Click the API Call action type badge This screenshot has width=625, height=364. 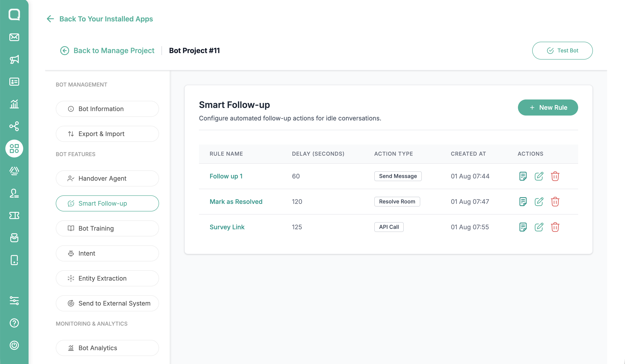point(389,227)
